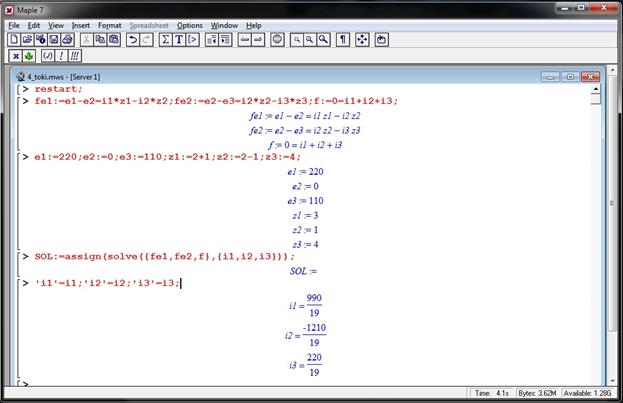This screenshot has width=623, height=403.
Task: Click the syntax auto-correct checkmark icon
Action: click(x=48, y=56)
